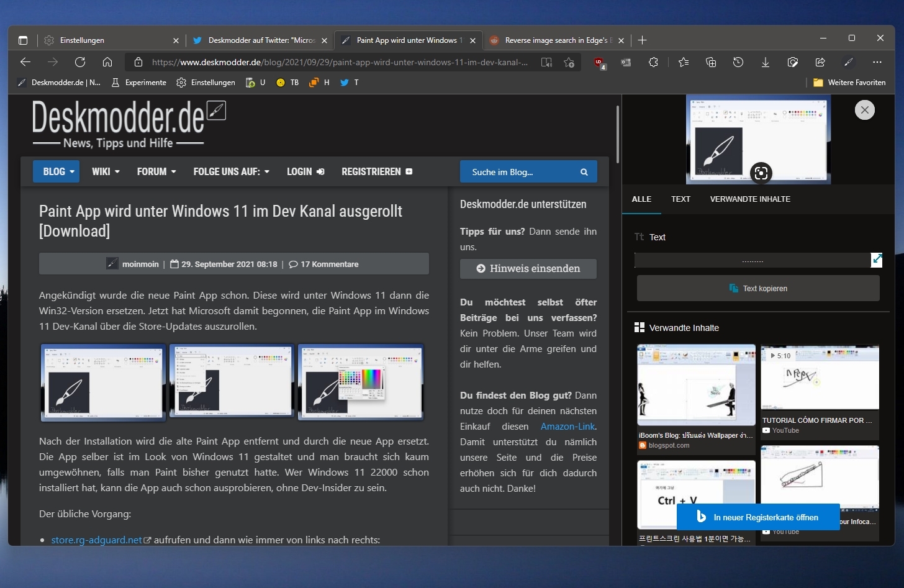The width and height of the screenshot is (904, 588).
Task: Click the page vertical scrollbar
Action: [617, 134]
